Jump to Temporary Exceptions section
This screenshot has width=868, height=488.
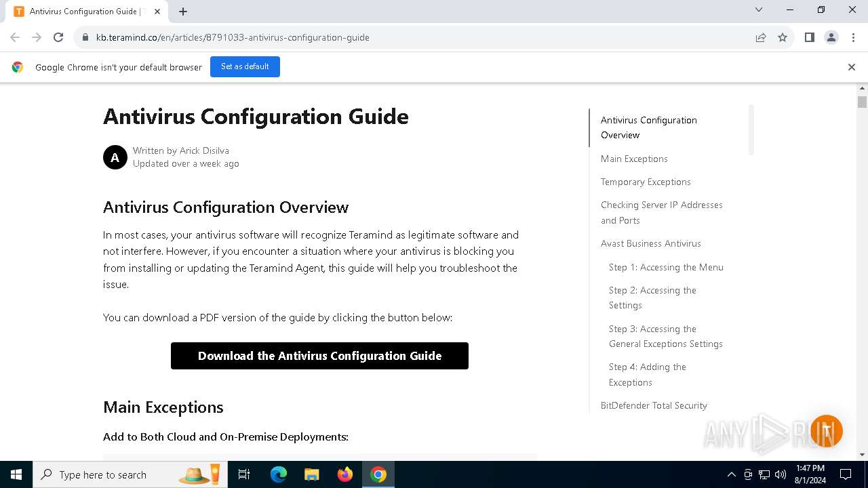tap(646, 182)
